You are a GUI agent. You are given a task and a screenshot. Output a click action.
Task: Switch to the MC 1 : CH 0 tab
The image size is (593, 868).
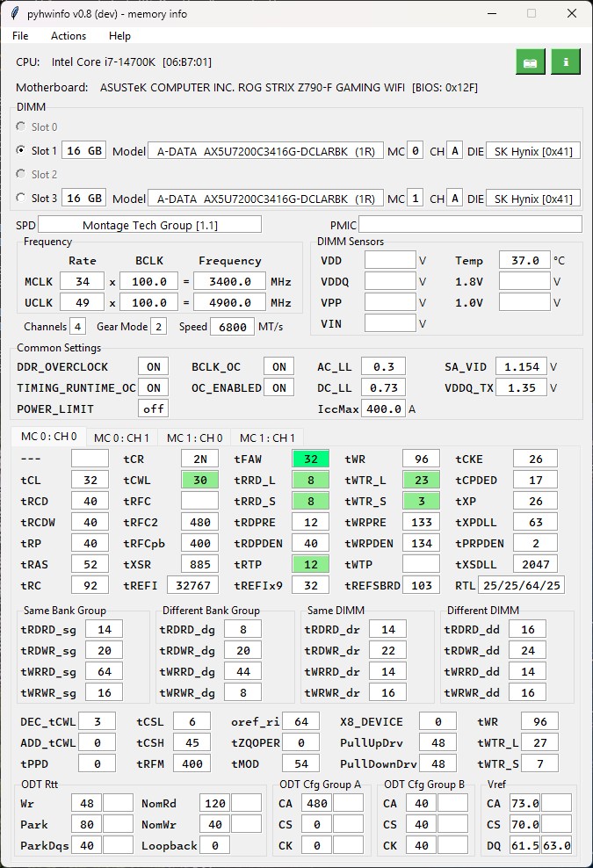[x=194, y=438]
